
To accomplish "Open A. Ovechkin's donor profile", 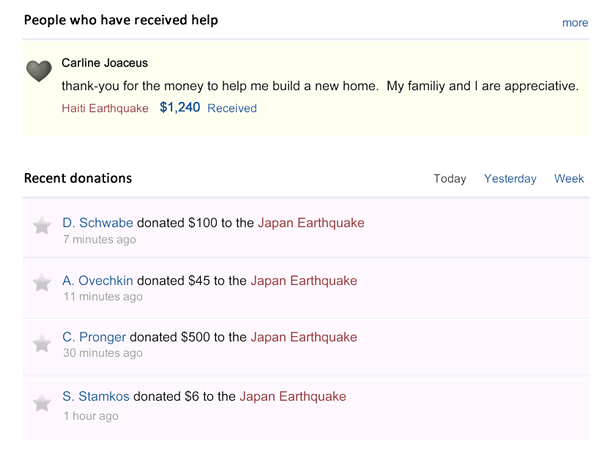I will point(98,281).
